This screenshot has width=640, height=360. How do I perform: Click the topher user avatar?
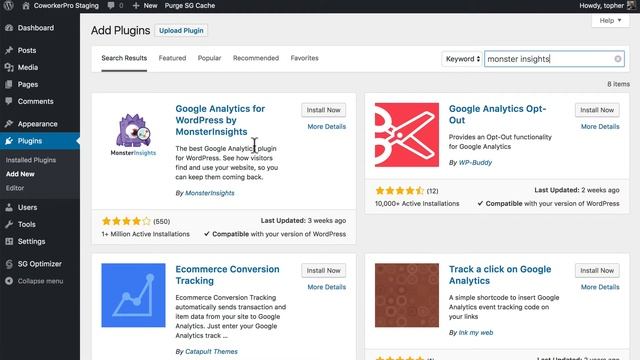point(631,6)
